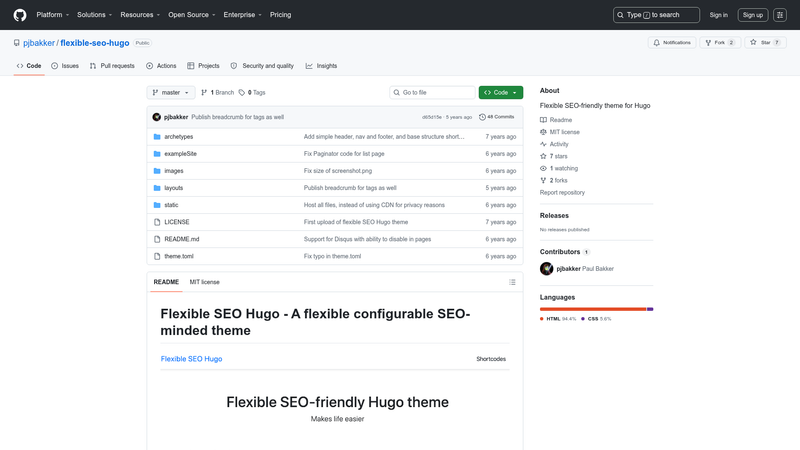This screenshot has height=450, width=800.
Task: Open the Insights tab
Action: point(321,66)
